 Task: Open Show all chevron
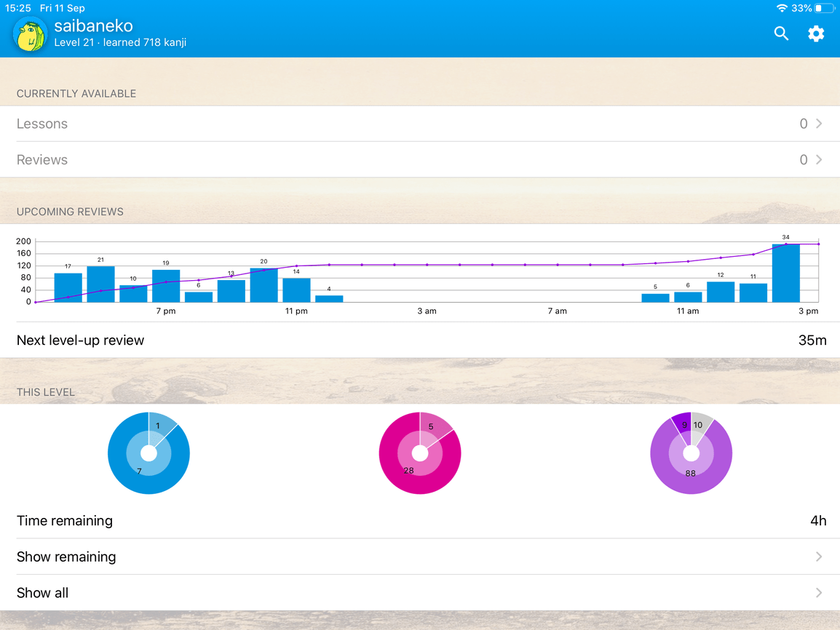pos(819,592)
